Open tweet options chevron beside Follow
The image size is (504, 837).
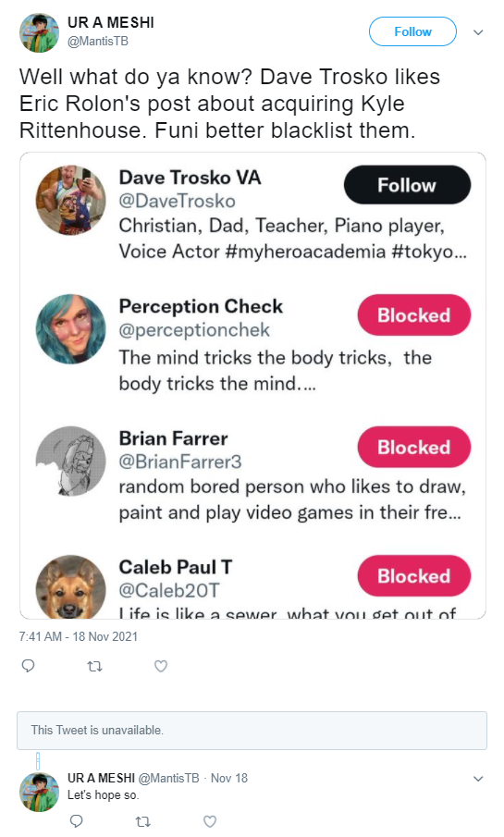click(478, 32)
